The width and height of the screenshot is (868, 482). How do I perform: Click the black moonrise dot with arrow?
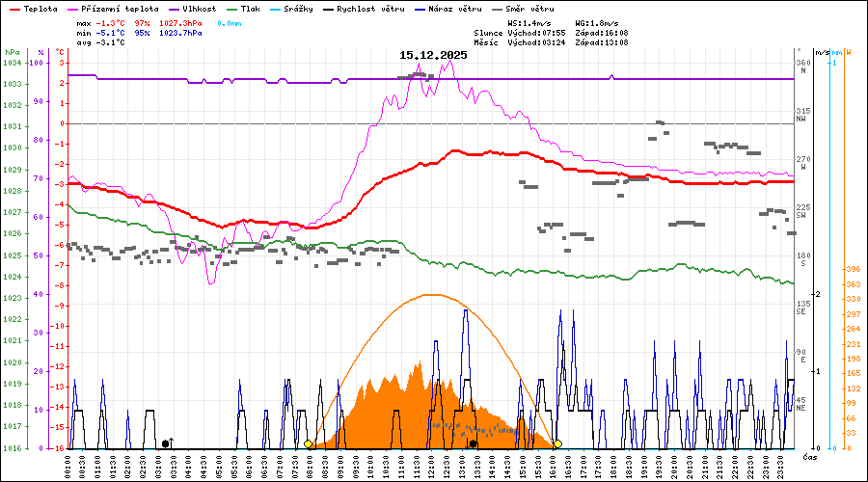coord(166,443)
